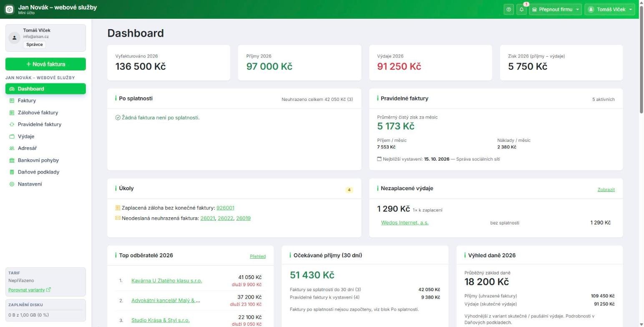Screen dimensions: 644x327
Task: Go to Zálohové faktury section
Action: pyautogui.click(x=45, y=113)
